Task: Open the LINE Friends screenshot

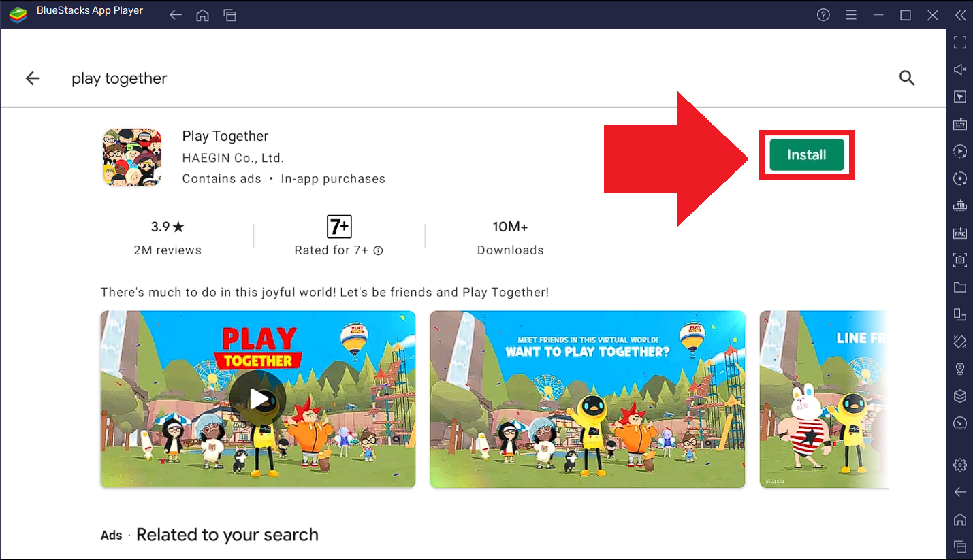Action: coord(824,399)
